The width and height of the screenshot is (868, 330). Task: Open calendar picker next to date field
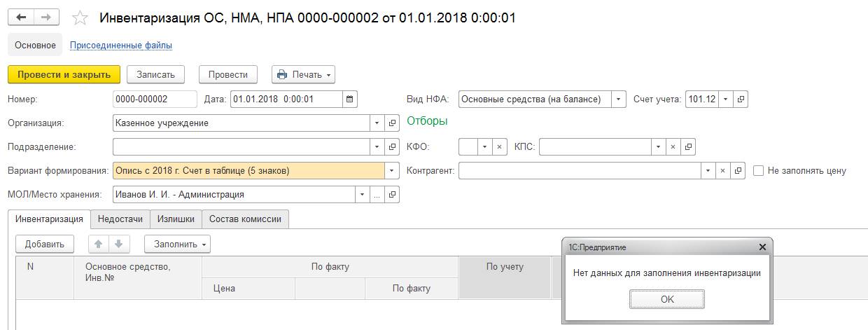(x=351, y=99)
